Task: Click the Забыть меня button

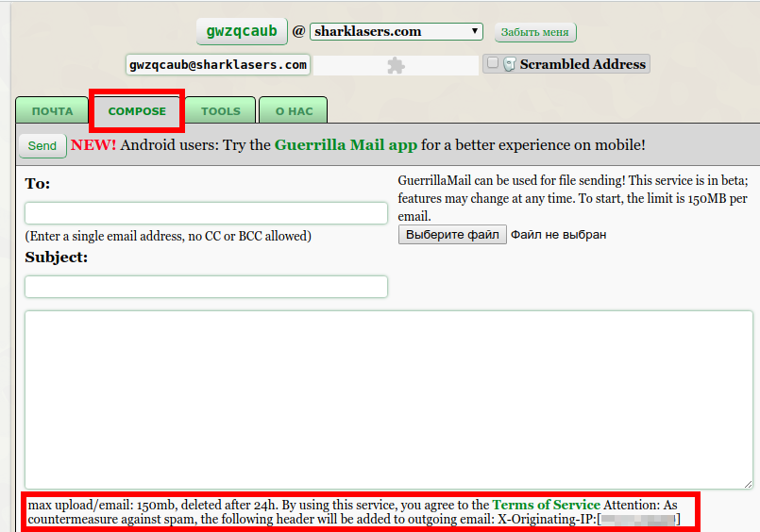Action: pyautogui.click(x=535, y=32)
